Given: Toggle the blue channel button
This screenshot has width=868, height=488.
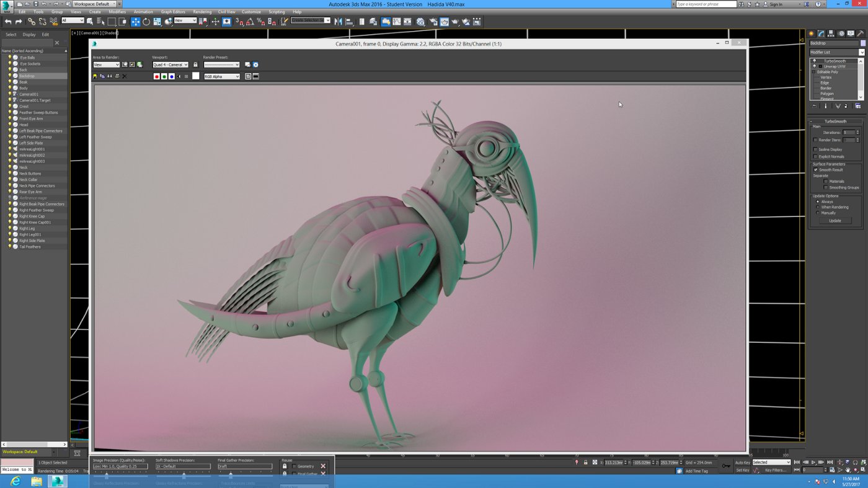Looking at the screenshot, I should point(172,76).
